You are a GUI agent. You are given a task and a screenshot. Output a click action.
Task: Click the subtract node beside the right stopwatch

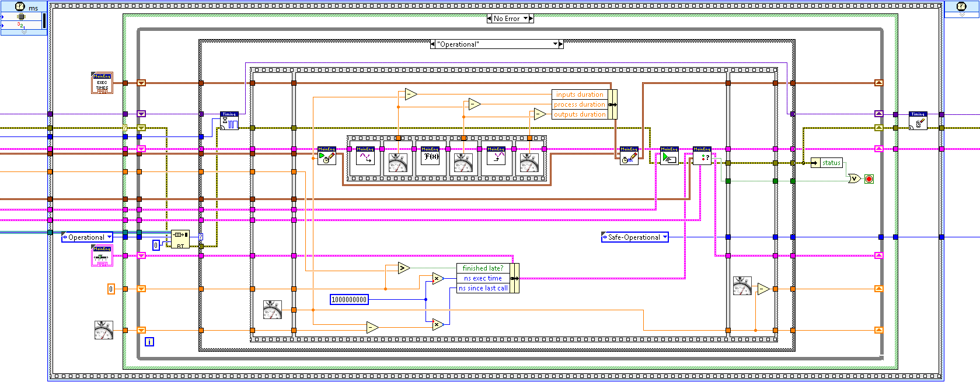pos(763,289)
